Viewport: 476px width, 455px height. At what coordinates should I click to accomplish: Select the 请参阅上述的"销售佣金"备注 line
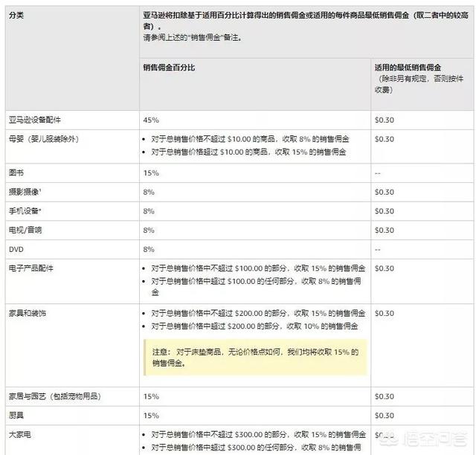193,38
